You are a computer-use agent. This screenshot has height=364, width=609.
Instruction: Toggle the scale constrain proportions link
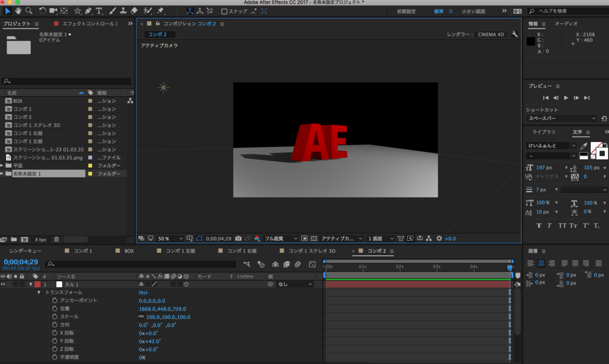point(142,317)
